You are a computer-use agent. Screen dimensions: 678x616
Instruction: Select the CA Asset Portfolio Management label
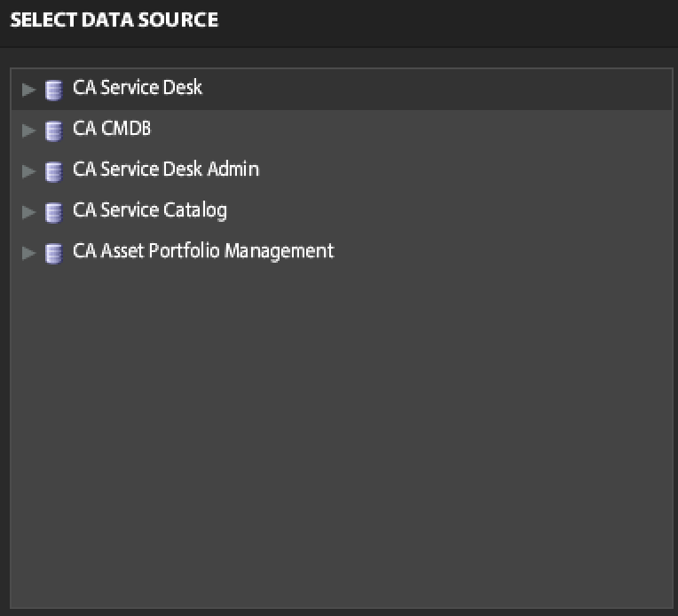pyautogui.click(x=203, y=251)
